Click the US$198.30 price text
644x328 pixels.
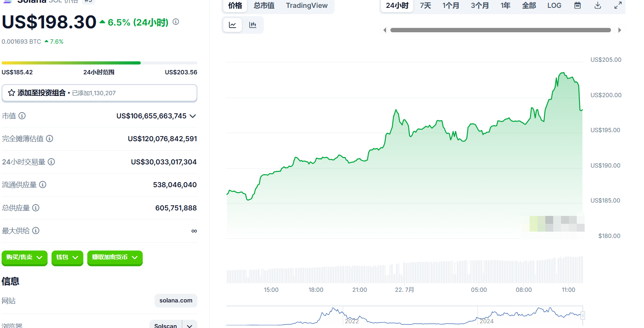tap(49, 22)
